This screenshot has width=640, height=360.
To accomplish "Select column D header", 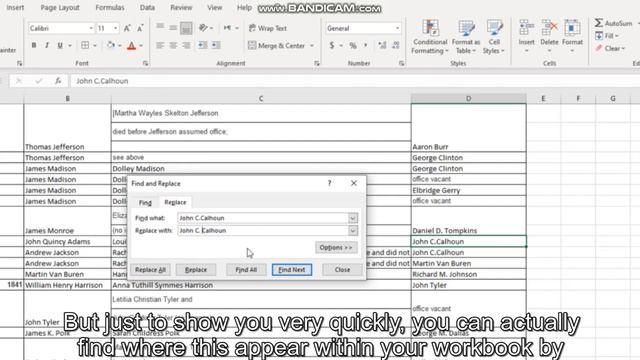I will tap(469, 98).
